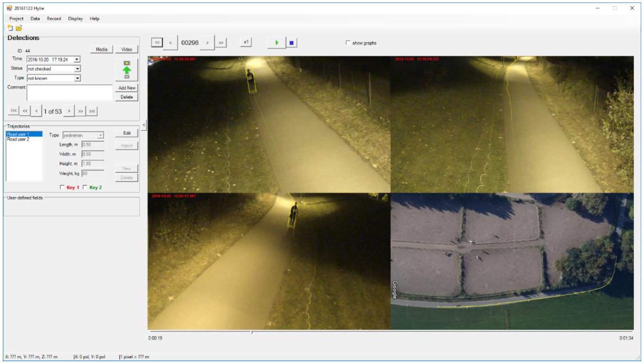The width and height of the screenshot is (644, 364).
Task: Click in the Comment text box
Action: coord(70,92)
